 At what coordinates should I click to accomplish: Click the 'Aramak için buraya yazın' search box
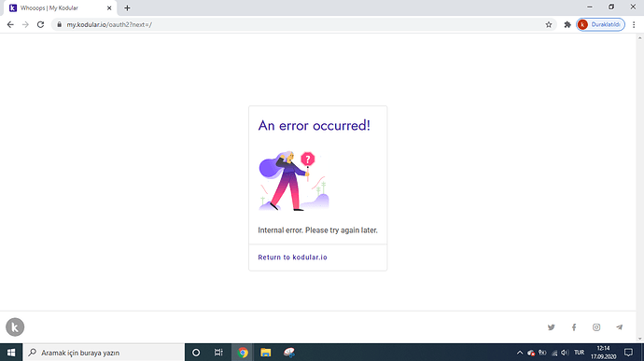coord(104,353)
